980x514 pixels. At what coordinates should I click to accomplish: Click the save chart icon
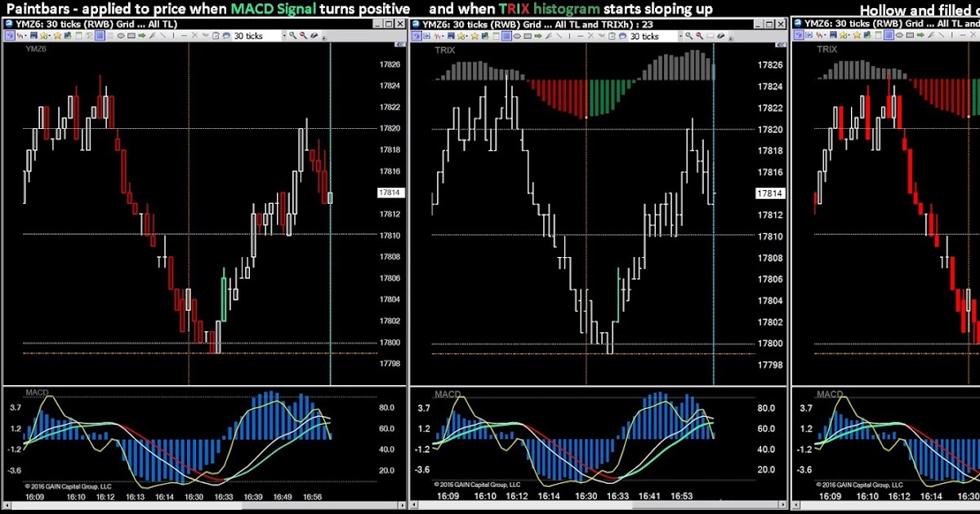click(x=33, y=37)
